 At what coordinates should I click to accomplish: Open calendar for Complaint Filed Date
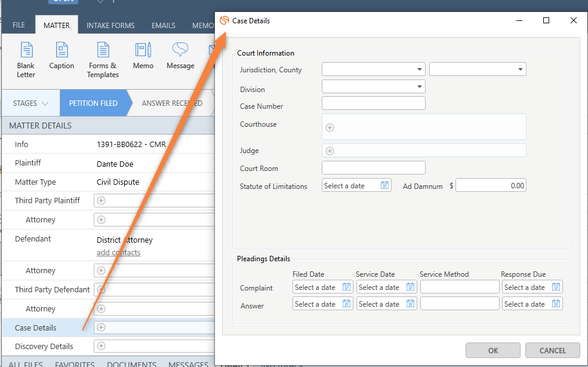[x=346, y=287]
